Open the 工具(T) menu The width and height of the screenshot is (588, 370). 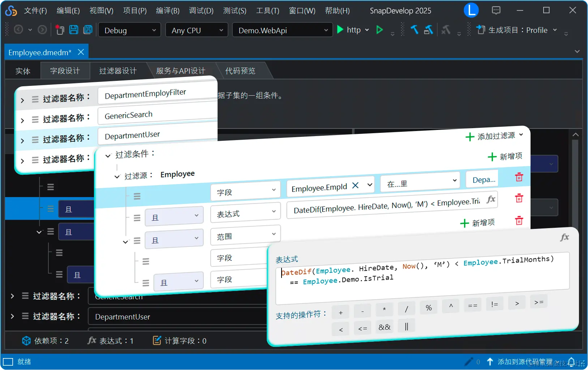(267, 10)
